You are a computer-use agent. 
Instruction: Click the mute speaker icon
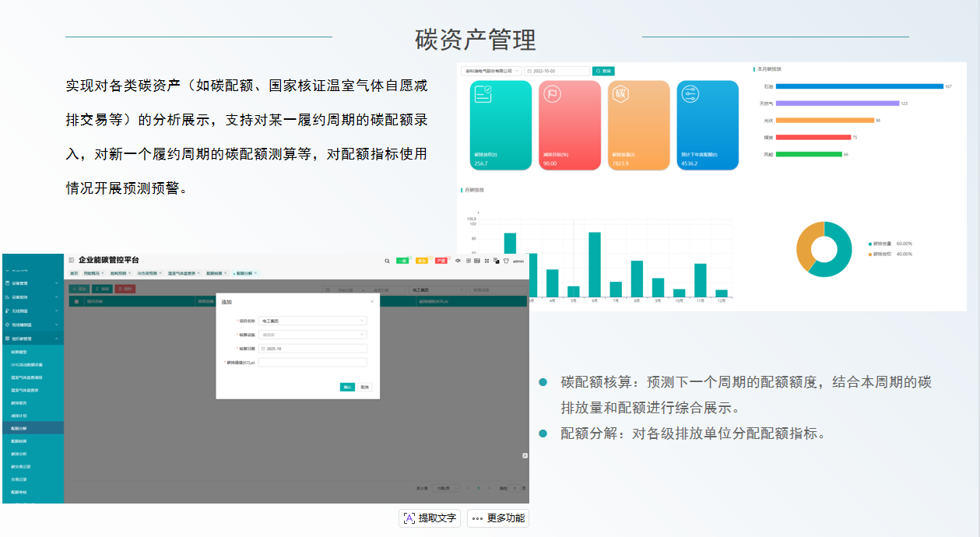pos(458,261)
